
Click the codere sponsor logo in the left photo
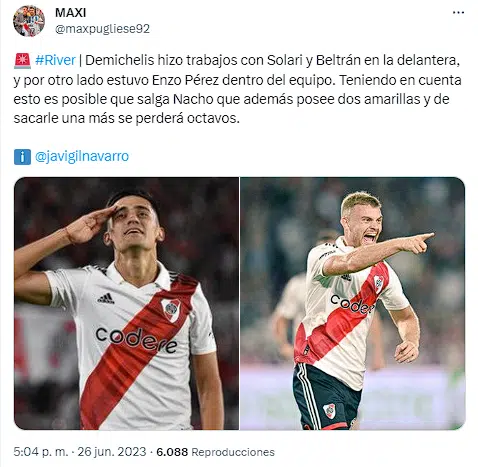[136, 340]
